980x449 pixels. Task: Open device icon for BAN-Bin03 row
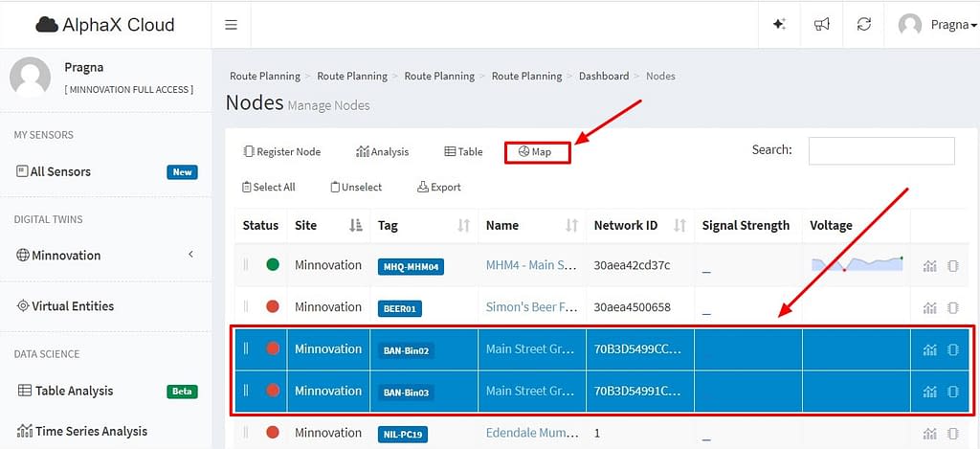click(x=953, y=392)
